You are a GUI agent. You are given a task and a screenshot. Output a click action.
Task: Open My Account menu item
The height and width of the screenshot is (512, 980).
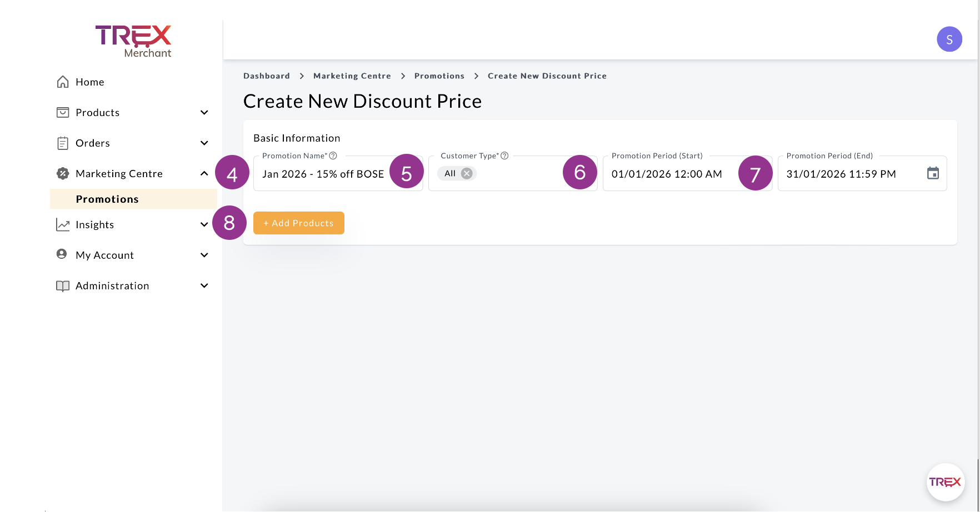pos(104,255)
